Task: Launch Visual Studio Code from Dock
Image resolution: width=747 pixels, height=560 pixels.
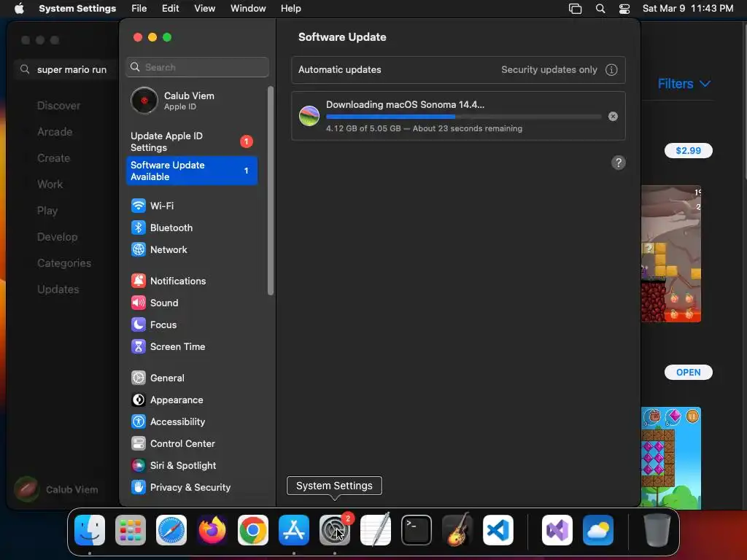Action: (x=498, y=530)
